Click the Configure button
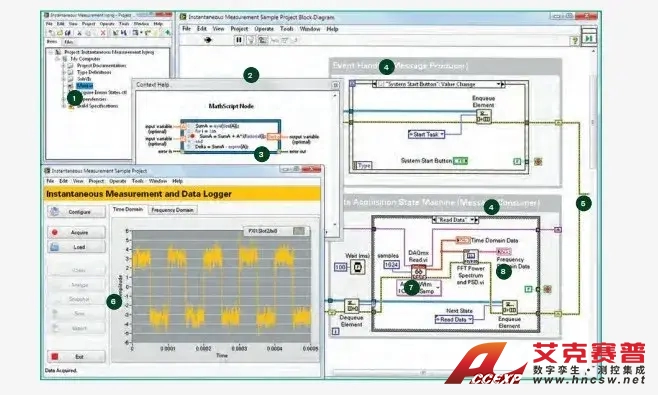 (x=76, y=212)
